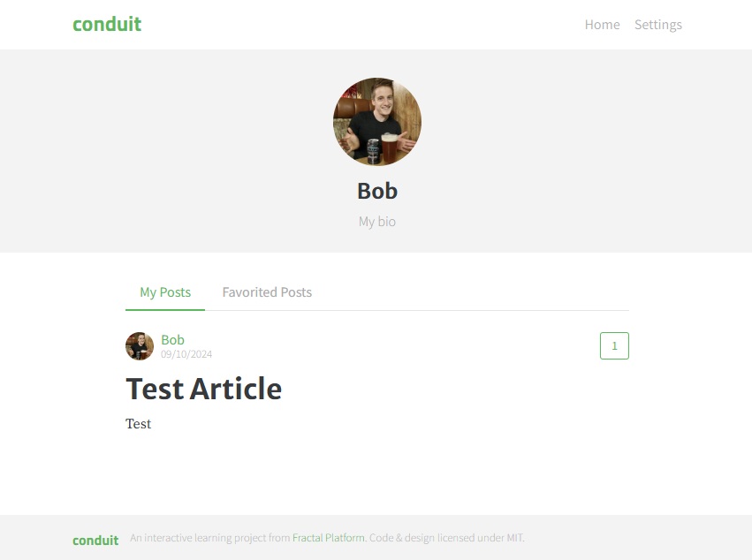Click the conduit logo in the footer
Image resolution: width=752 pixels, height=560 pixels.
click(95, 540)
